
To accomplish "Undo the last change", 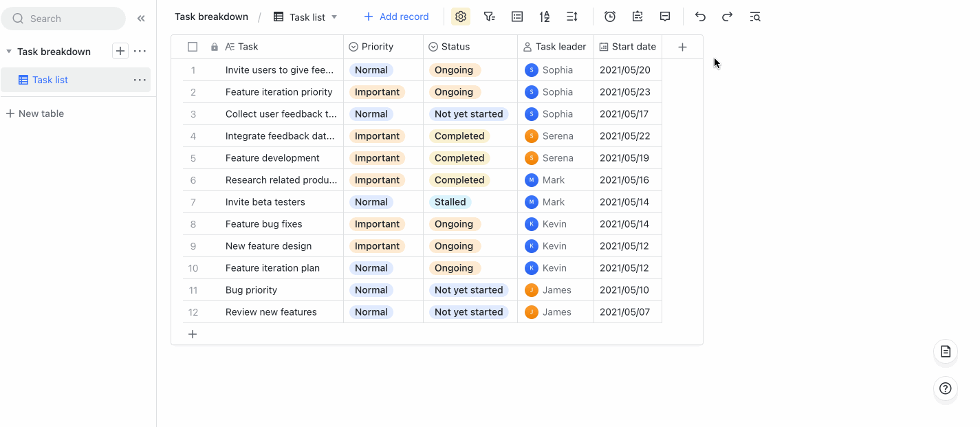I will pyautogui.click(x=699, y=16).
